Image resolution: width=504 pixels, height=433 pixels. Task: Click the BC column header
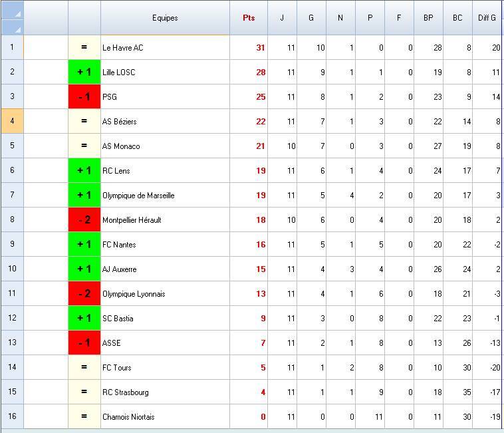(x=457, y=18)
